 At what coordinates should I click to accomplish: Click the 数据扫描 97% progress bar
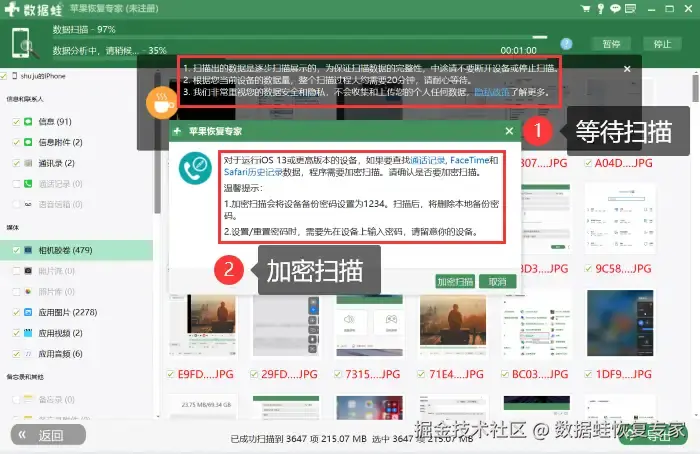tap(300, 37)
